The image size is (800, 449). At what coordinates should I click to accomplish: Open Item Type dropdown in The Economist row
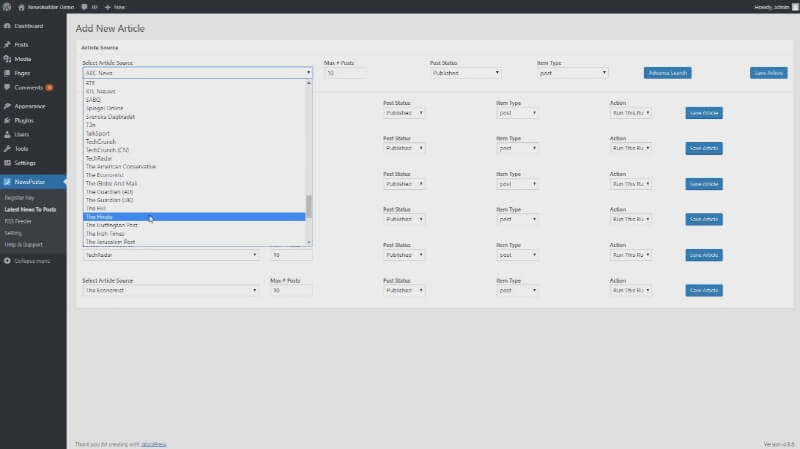[517, 290]
